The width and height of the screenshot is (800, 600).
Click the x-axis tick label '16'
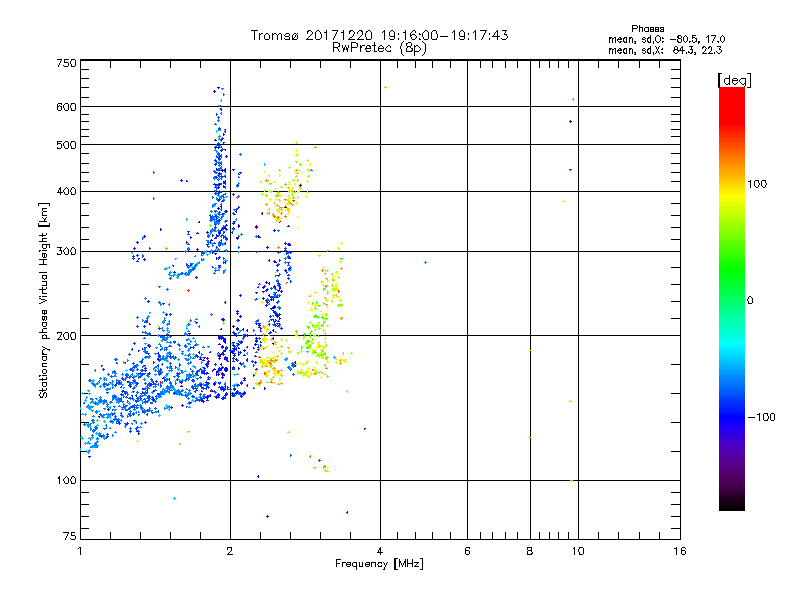click(679, 551)
